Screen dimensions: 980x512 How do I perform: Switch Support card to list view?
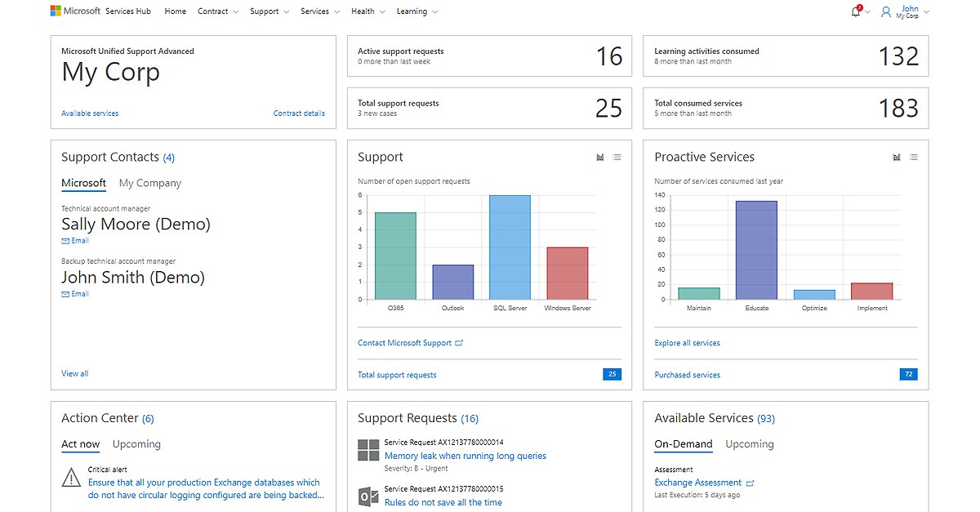(x=617, y=158)
